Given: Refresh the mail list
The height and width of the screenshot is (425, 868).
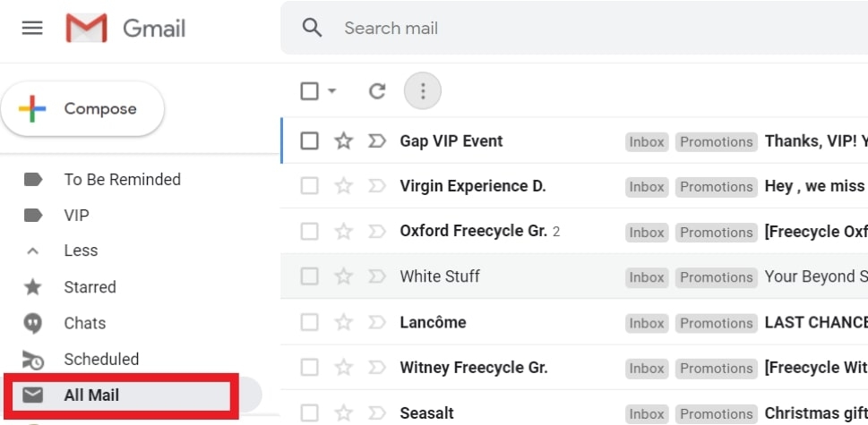Looking at the screenshot, I should (x=377, y=91).
